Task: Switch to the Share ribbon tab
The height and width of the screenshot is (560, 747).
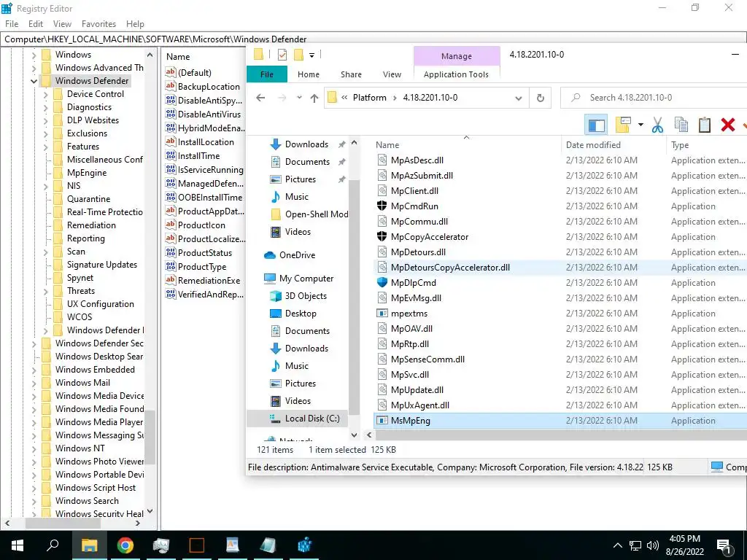Action: [x=351, y=74]
